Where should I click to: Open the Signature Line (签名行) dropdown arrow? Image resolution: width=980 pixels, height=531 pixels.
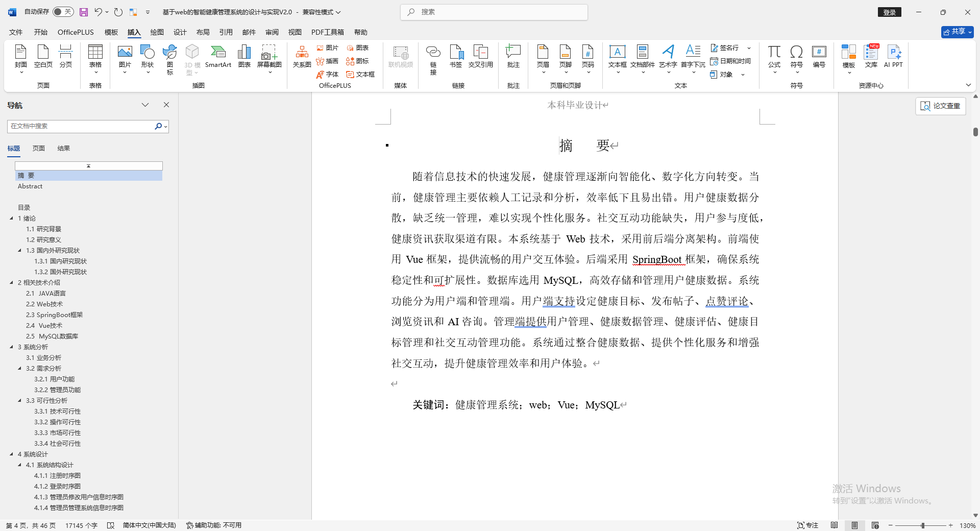coord(749,48)
